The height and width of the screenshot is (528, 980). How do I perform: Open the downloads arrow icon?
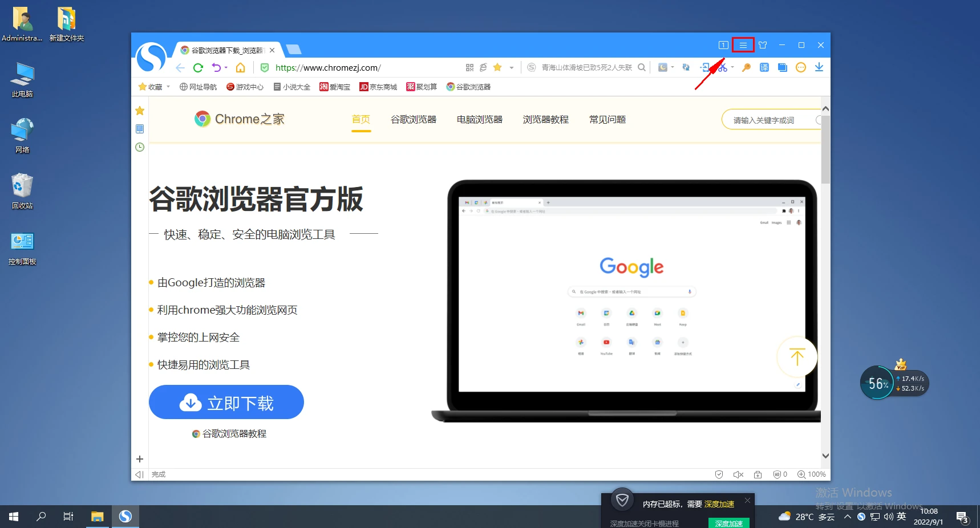(819, 67)
